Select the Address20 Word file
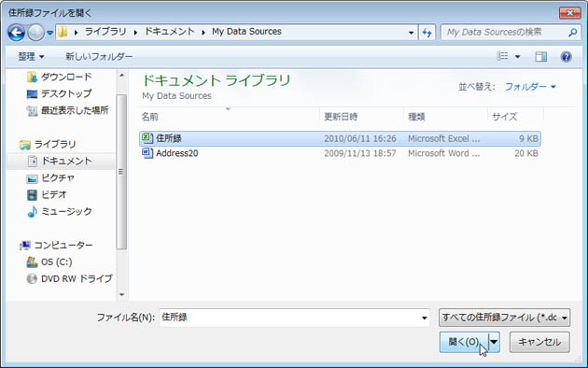 [x=340, y=153]
